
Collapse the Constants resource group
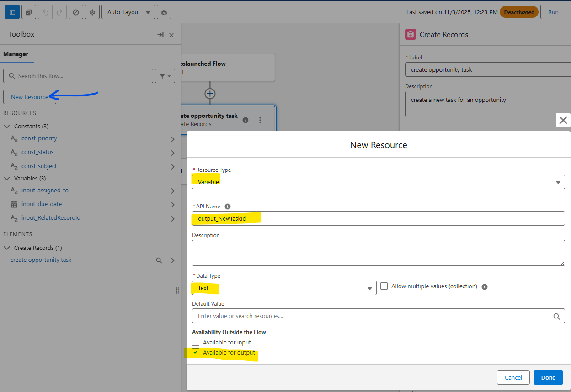tap(7, 127)
